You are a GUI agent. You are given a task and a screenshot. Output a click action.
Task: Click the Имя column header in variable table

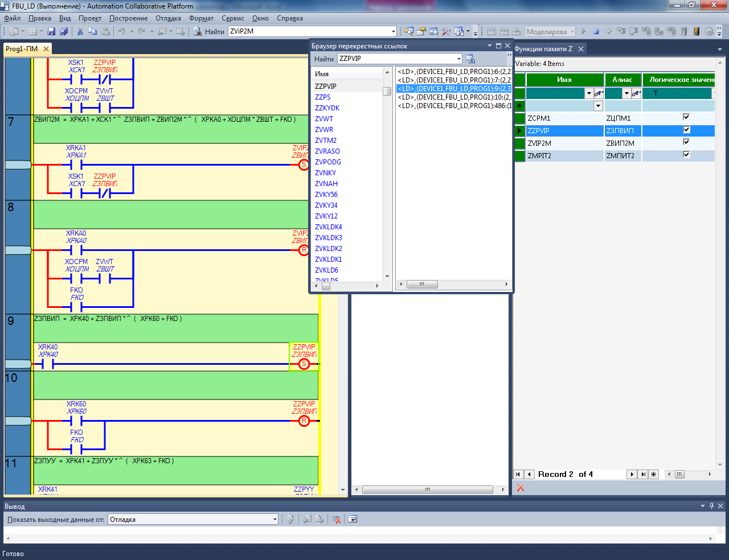564,80
